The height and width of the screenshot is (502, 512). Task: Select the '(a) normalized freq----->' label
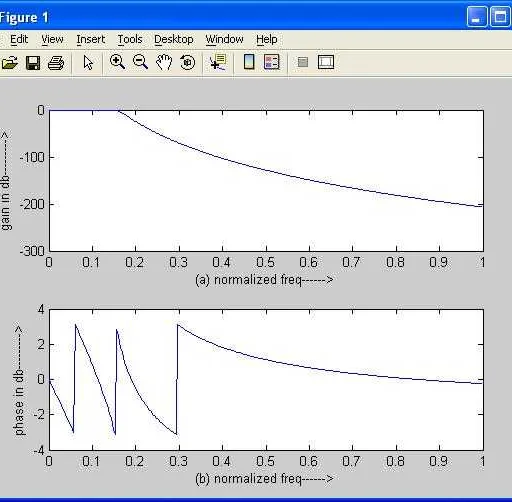click(x=264, y=279)
